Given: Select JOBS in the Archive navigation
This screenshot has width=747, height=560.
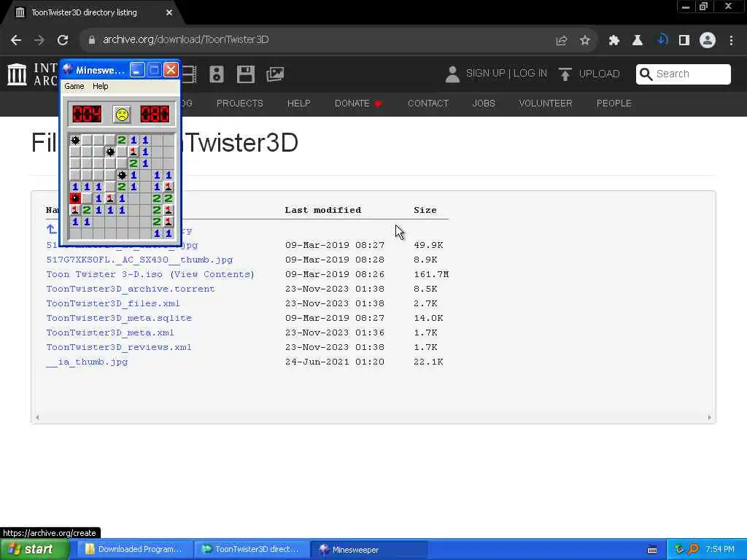Looking at the screenshot, I should click(x=484, y=104).
